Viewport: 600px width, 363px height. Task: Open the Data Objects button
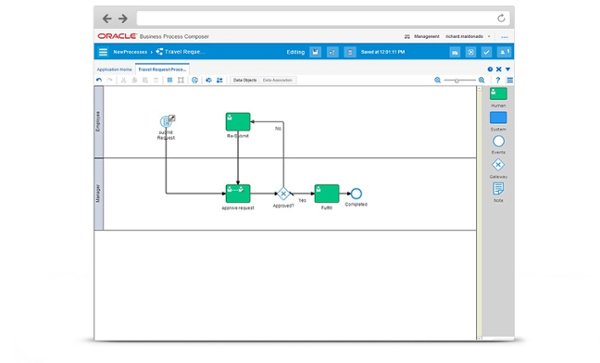pos(245,80)
